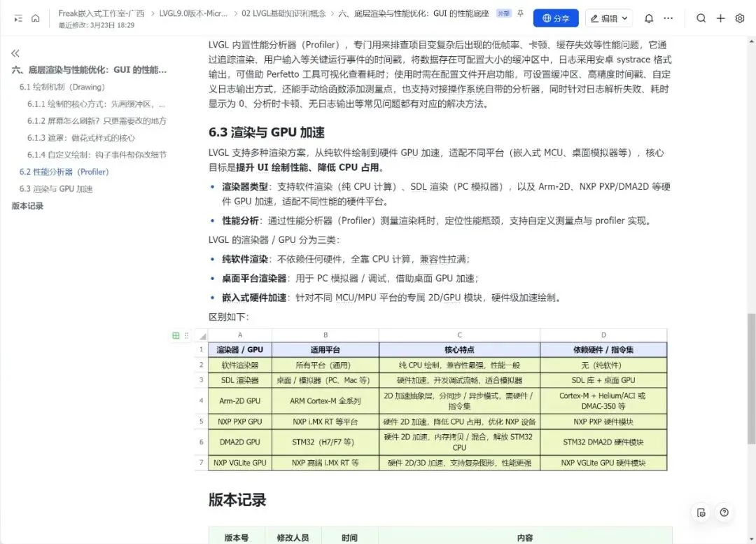Select table column B header

pyautogui.click(x=325, y=335)
